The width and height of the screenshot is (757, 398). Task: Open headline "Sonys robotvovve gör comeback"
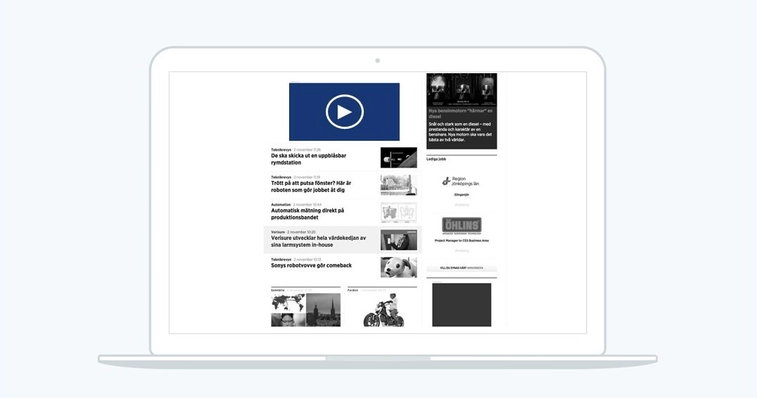[311, 266]
